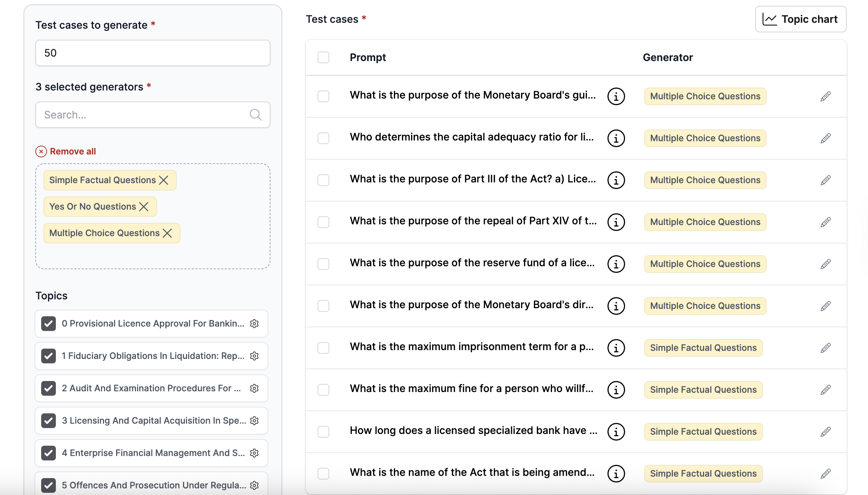Edit the prompt about capital adequacy ratio
868x495 pixels.
click(825, 138)
